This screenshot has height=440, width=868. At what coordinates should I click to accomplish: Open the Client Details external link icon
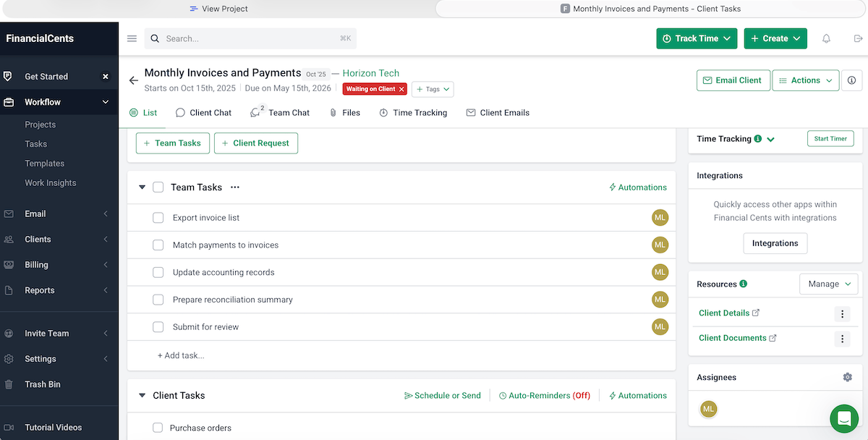click(x=756, y=313)
